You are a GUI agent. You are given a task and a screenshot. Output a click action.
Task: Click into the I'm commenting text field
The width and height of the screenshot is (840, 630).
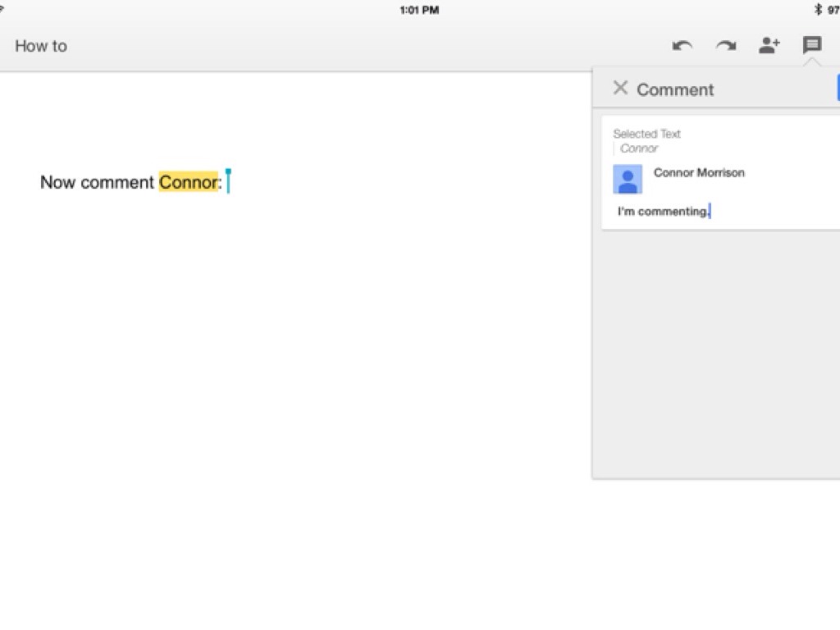664,212
